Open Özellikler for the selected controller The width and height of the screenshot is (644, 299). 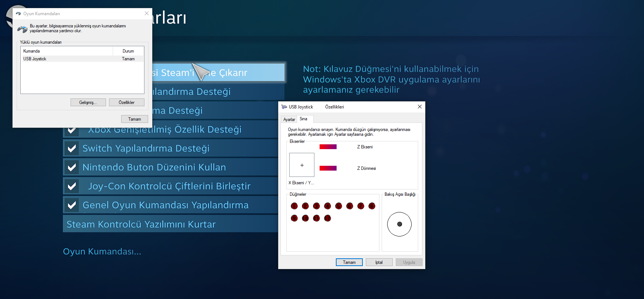(126, 103)
